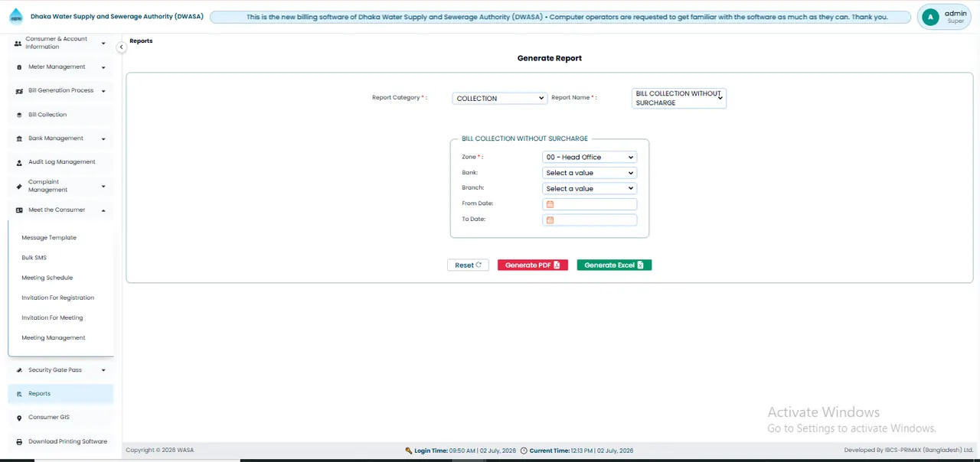Click the Reports breadcrumb text
This screenshot has height=462, width=980.
click(x=141, y=41)
